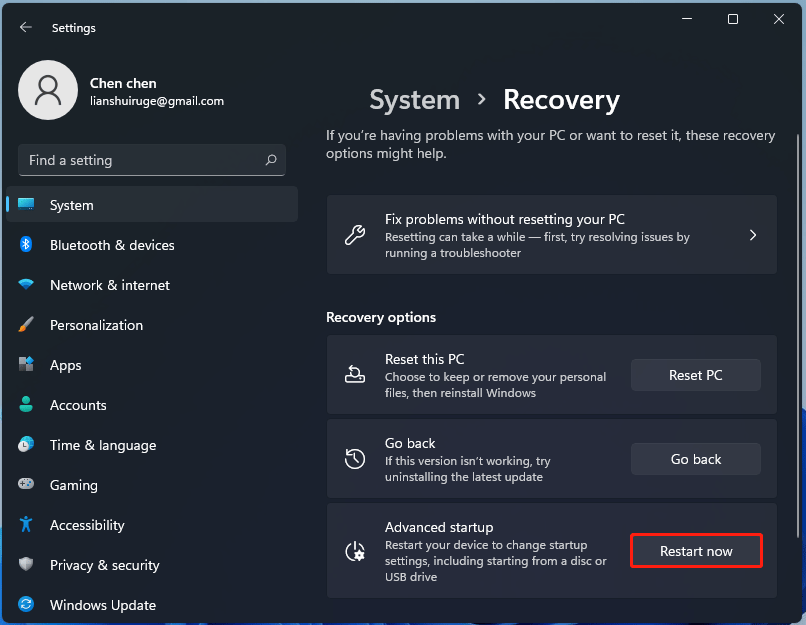The height and width of the screenshot is (625, 806).
Task: Click the Go back button
Action: [x=695, y=459]
